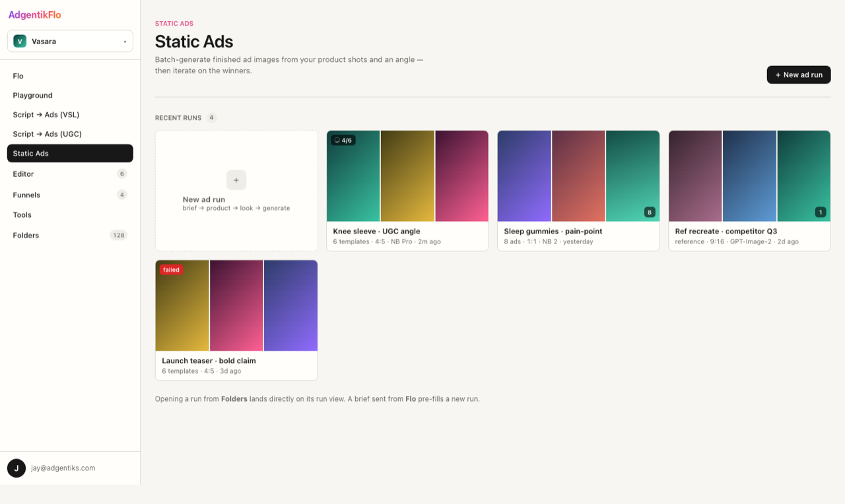Screen dimensions: 845x504
Task: Click Launch teaser · bold claim title
Action: (x=209, y=361)
